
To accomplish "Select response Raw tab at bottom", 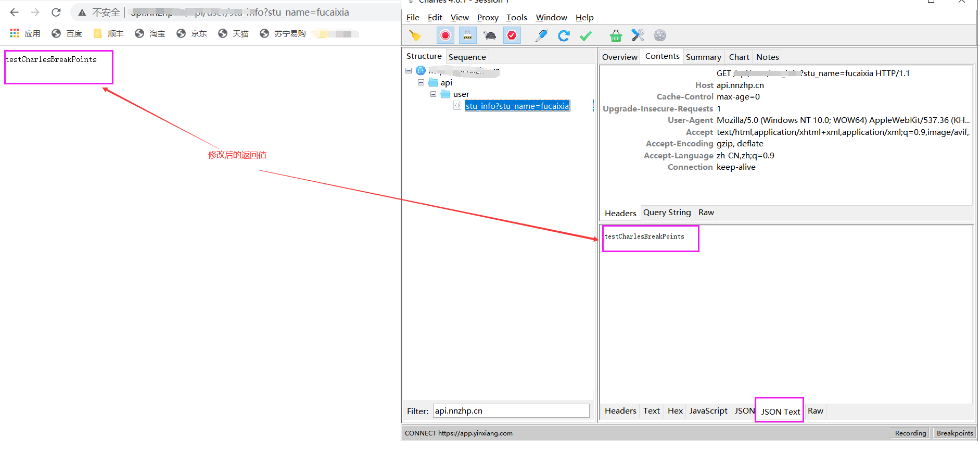I will 816,411.
